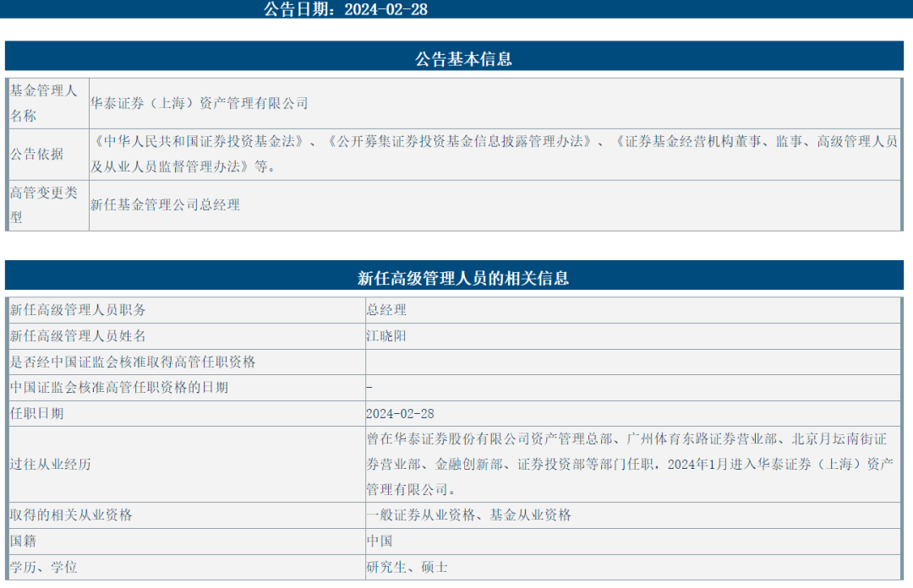Image resolution: width=913 pixels, height=588 pixels.
Task: Select the 取得的相关从业资格 label
Action: 71,515
